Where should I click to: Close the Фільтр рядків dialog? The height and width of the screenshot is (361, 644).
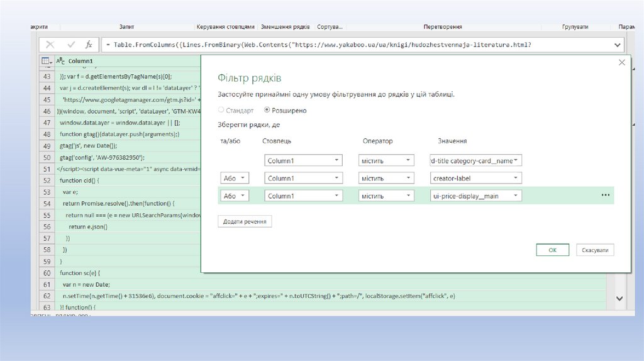tap(621, 62)
